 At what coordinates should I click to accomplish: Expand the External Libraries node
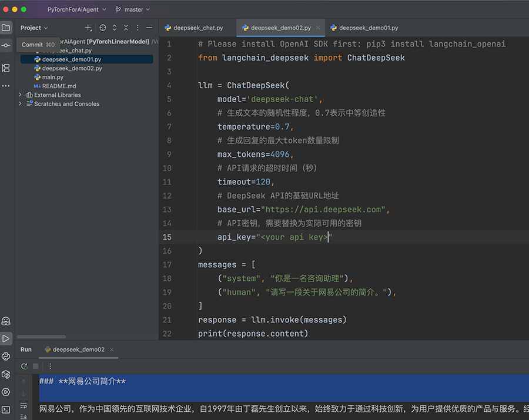click(19, 95)
